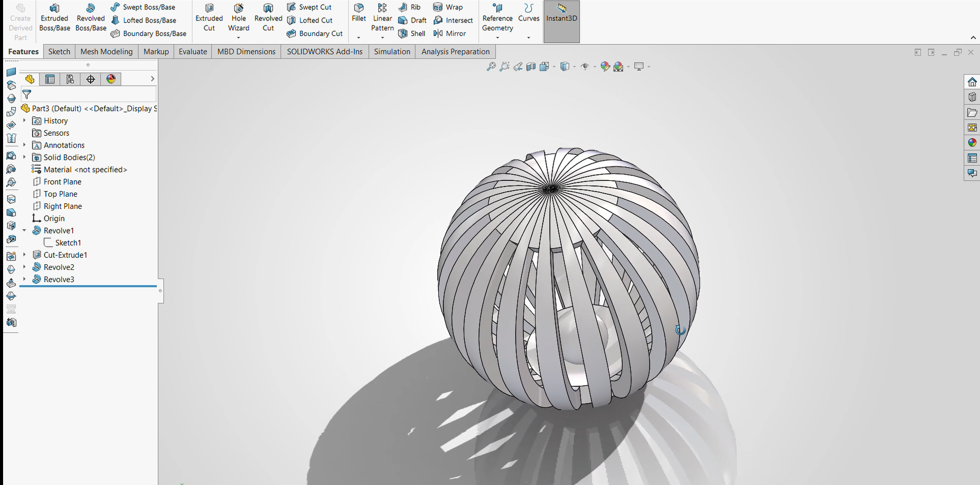Collapse the Revolve1 feature
Screen dimensions: 980x485
(24, 230)
